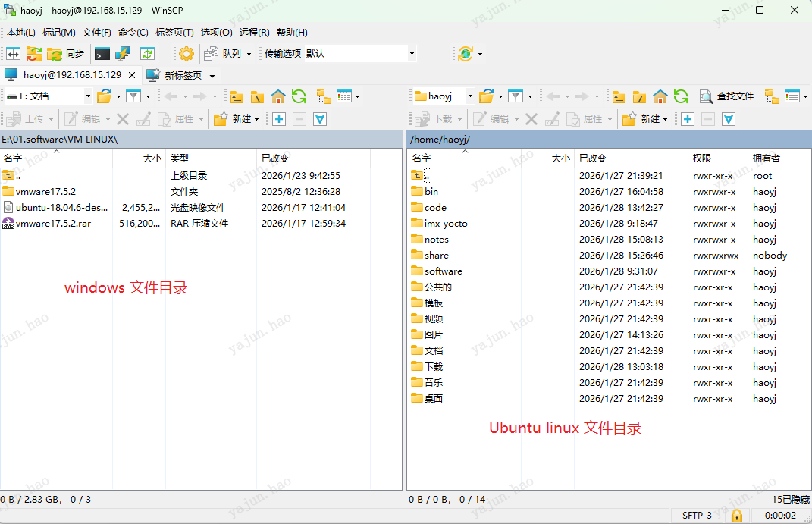Click the lock icon in status bar
Screen dimensions: 812x524
pos(736,516)
